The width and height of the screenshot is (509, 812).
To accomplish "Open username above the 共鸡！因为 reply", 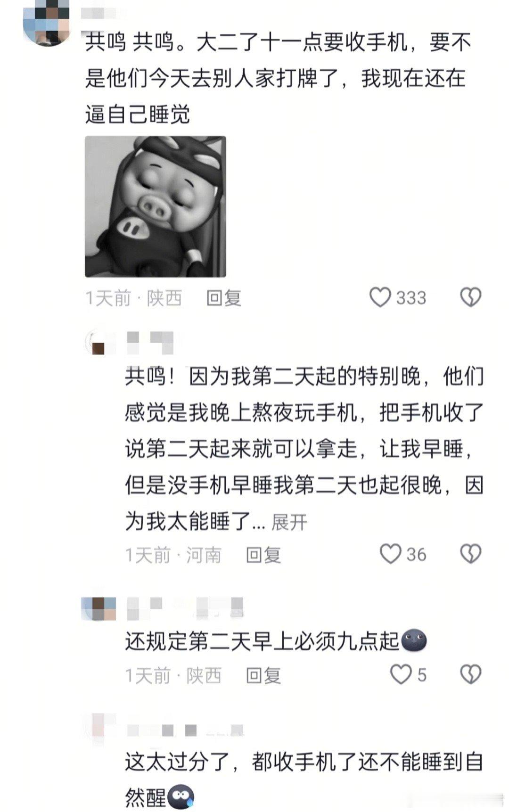I will (x=150, y=342).
